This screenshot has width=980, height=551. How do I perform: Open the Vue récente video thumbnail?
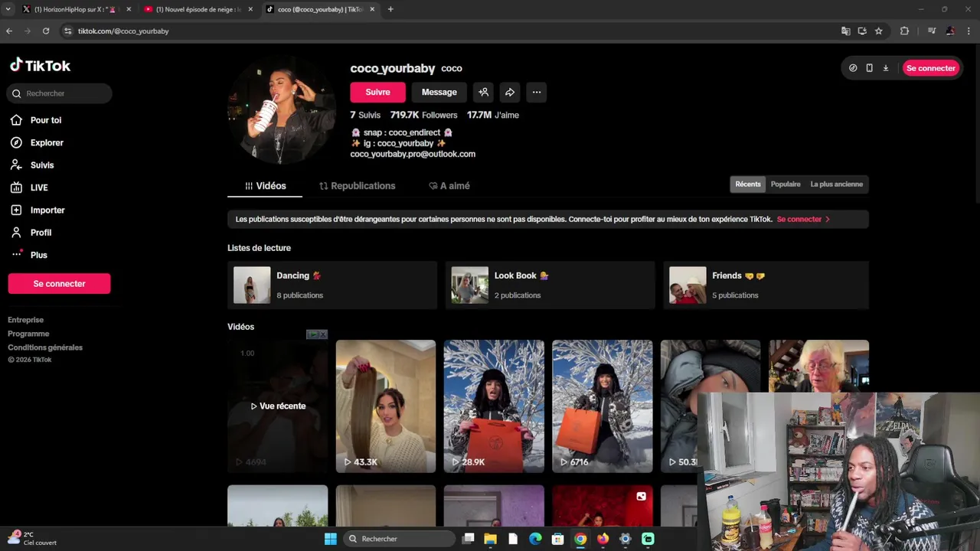coord(277,406)
